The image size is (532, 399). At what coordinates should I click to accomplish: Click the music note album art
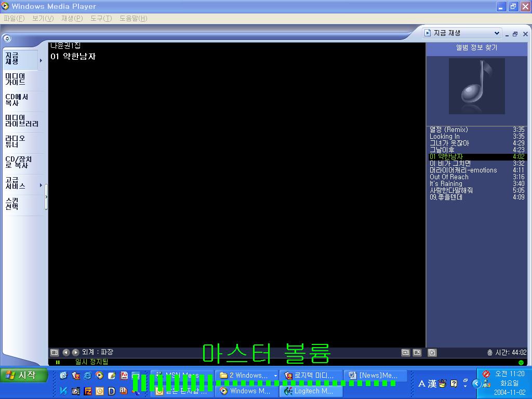[476, 86]
